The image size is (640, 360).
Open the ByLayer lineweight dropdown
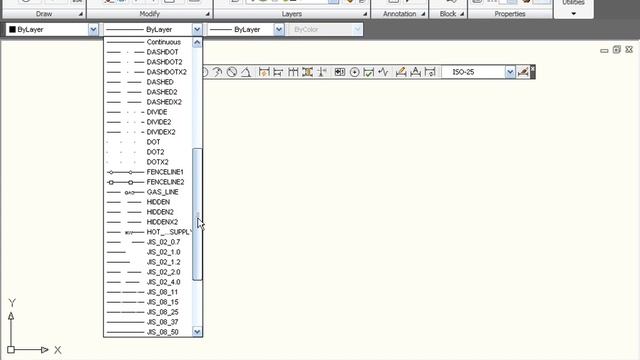pos(279,29)
